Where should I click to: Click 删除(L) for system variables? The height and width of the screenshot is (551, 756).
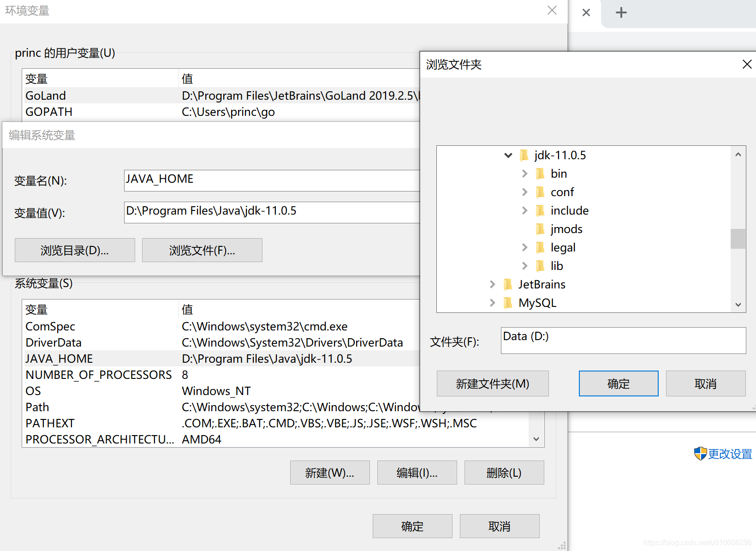point(504,473)
